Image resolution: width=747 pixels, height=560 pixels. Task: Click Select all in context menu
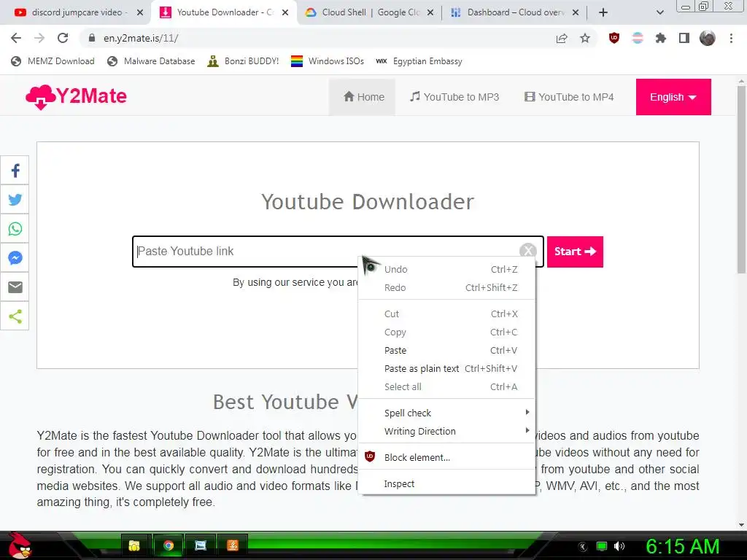[x=446, y=386]
